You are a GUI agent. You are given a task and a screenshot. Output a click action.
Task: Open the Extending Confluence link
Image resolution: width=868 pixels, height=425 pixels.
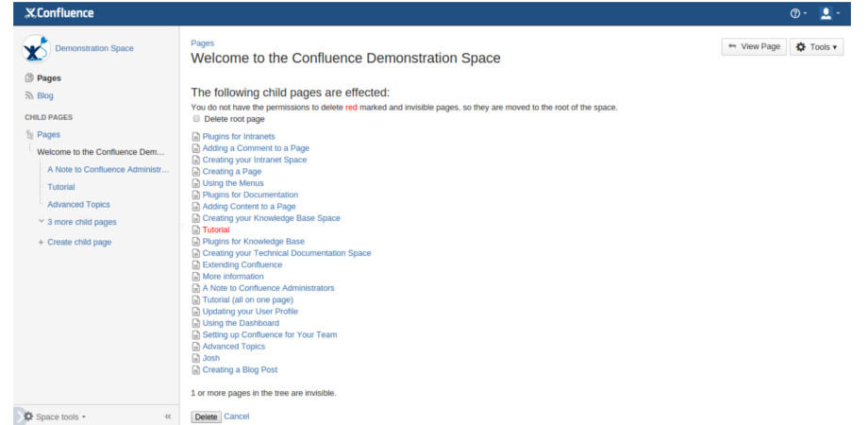242,264
